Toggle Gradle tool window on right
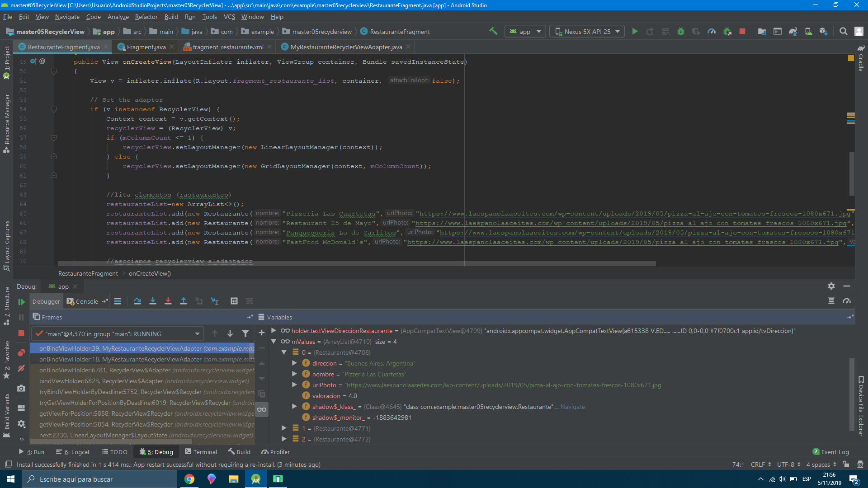 [x=861, y=58]
